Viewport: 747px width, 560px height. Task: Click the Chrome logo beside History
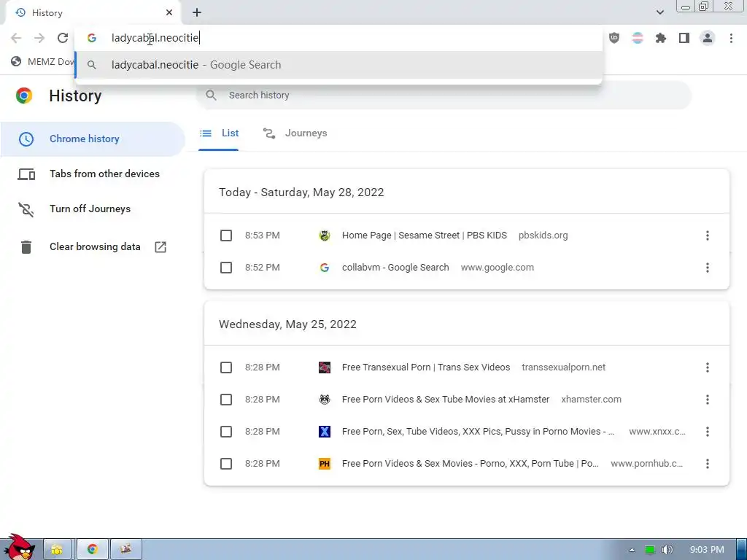click(24, 96)
